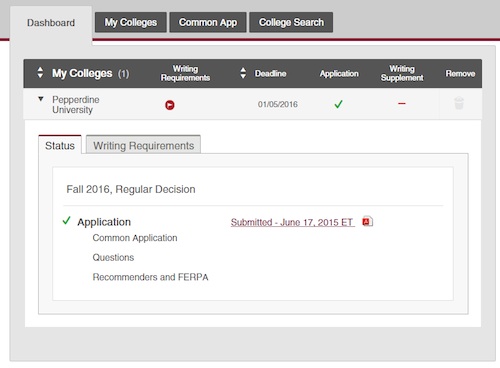Click the Questions item

(x=113, y=257)
